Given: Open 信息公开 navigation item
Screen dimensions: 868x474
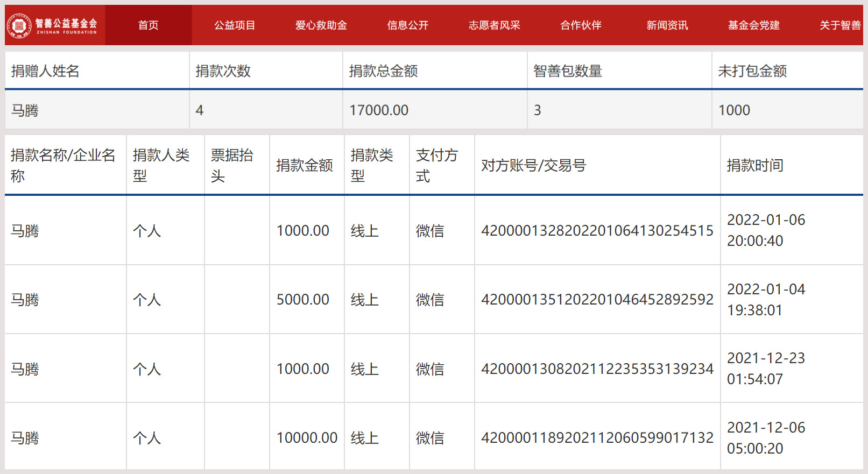Looking at the screenshot, I should click(407, 25).
